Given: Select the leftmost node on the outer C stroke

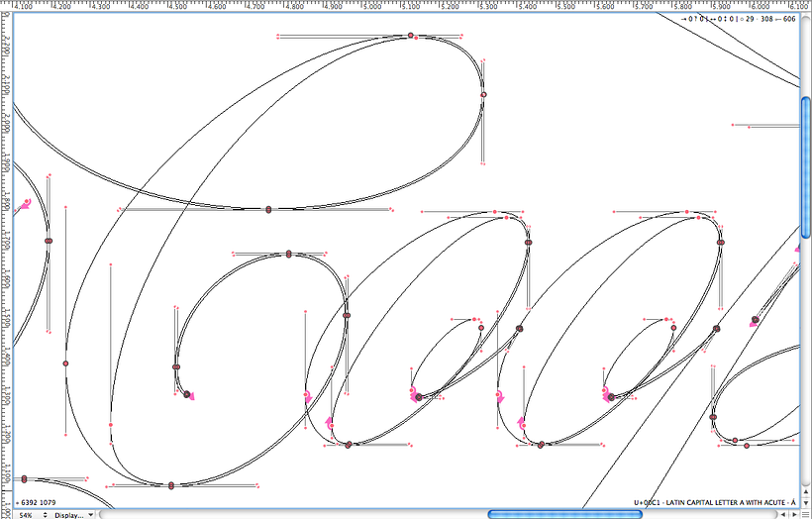Looking at the screenshot, I should [x=65, y=363].
